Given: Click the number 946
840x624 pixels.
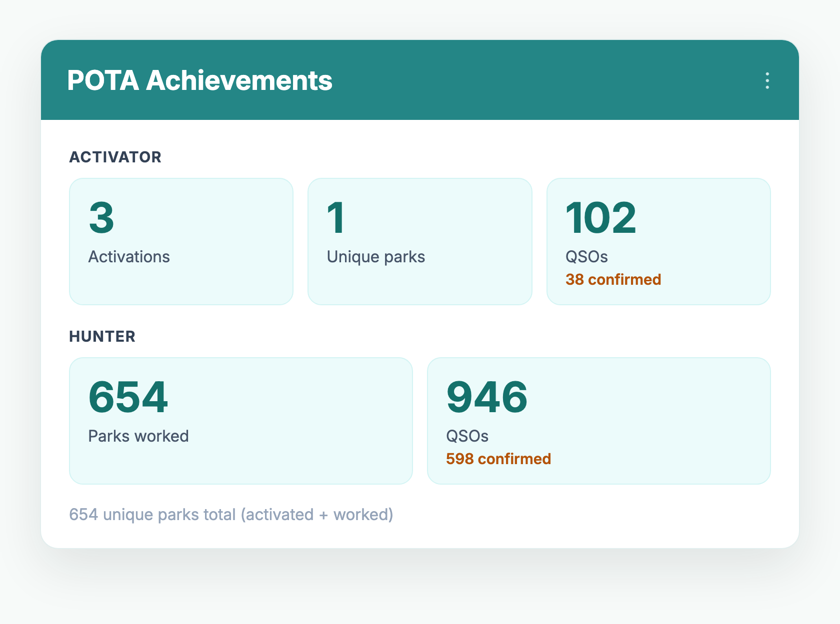Looking at the screenshot, I should click(x=486, y=397).
